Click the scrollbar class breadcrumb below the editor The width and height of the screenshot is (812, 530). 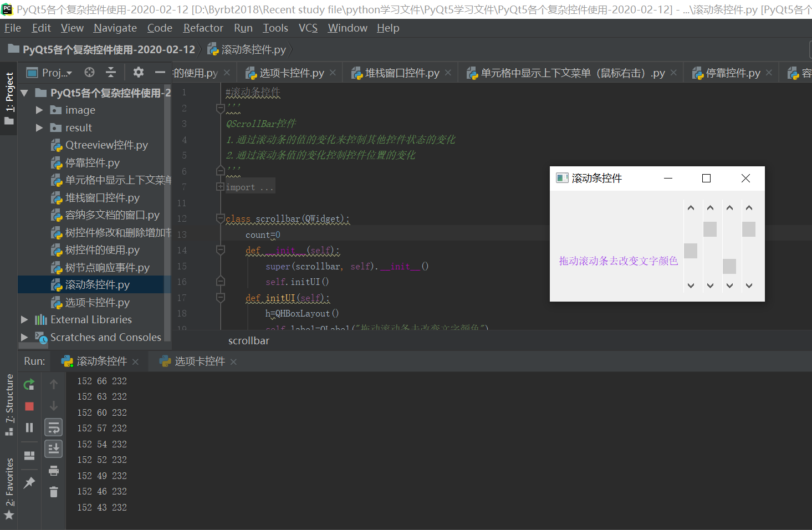[x=249, y=341]
